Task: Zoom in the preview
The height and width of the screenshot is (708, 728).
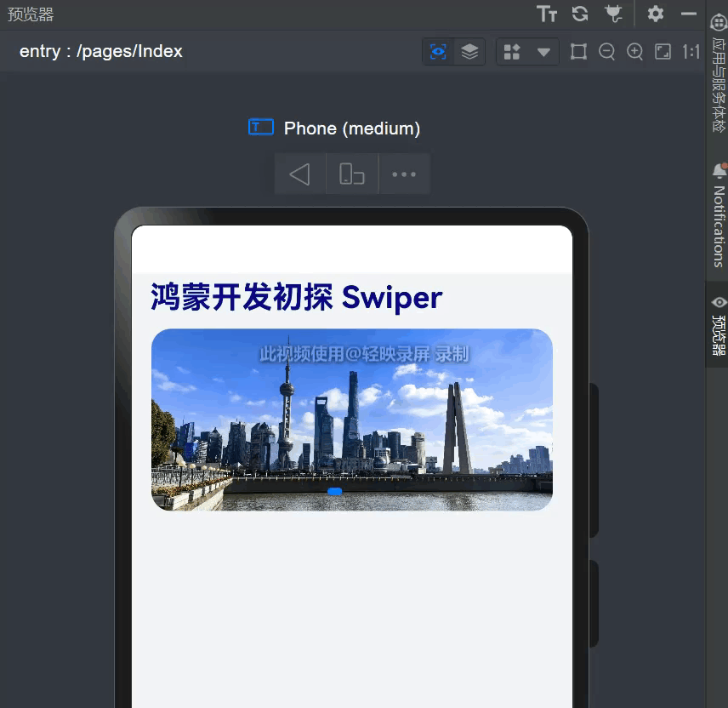Action: (x=634, y=52)
